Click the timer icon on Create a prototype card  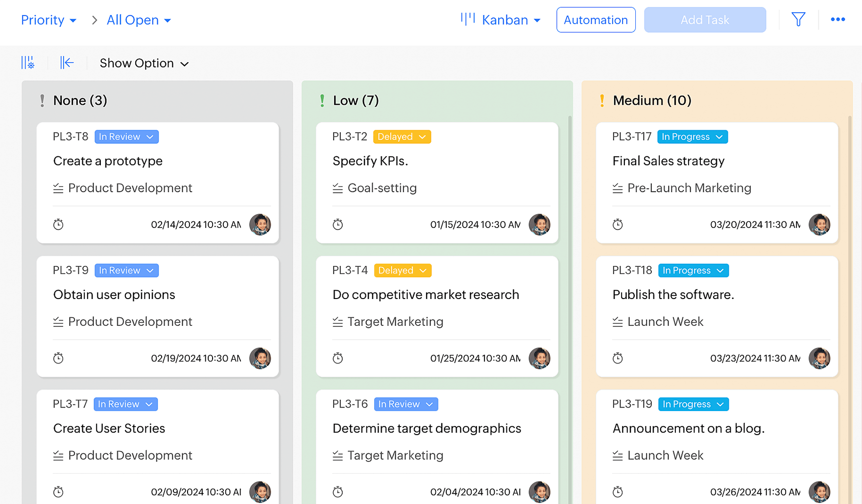(58, 225)
